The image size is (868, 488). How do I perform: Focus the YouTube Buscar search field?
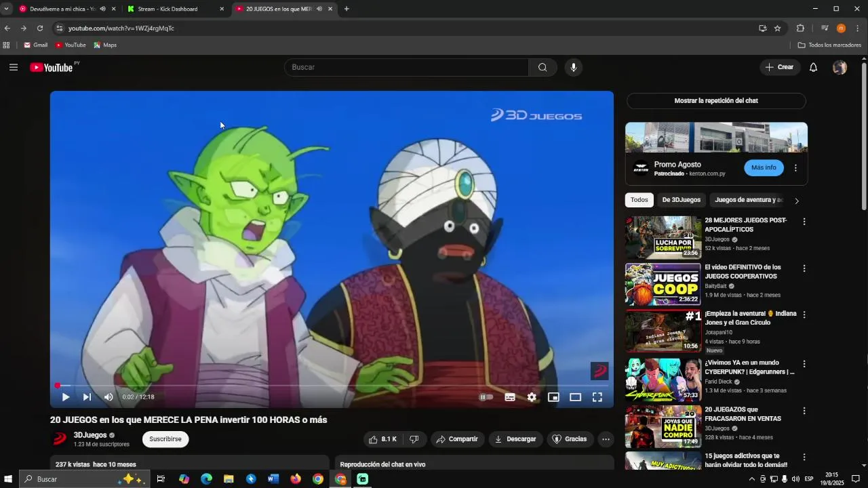point(407,67)
